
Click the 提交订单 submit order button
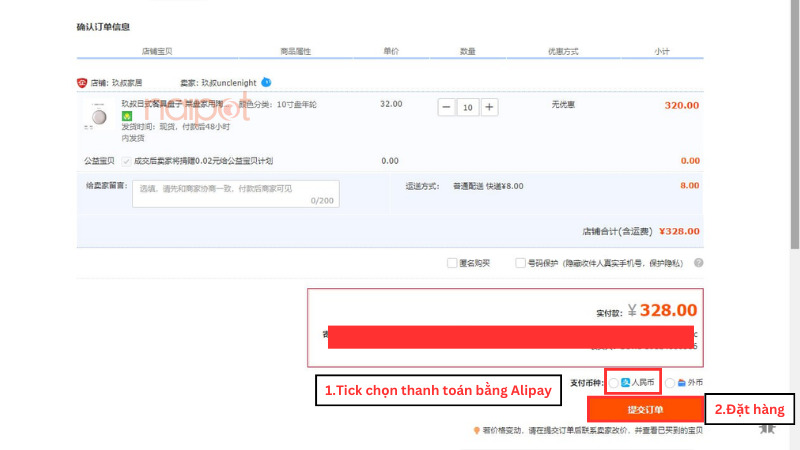coord(645,409)
